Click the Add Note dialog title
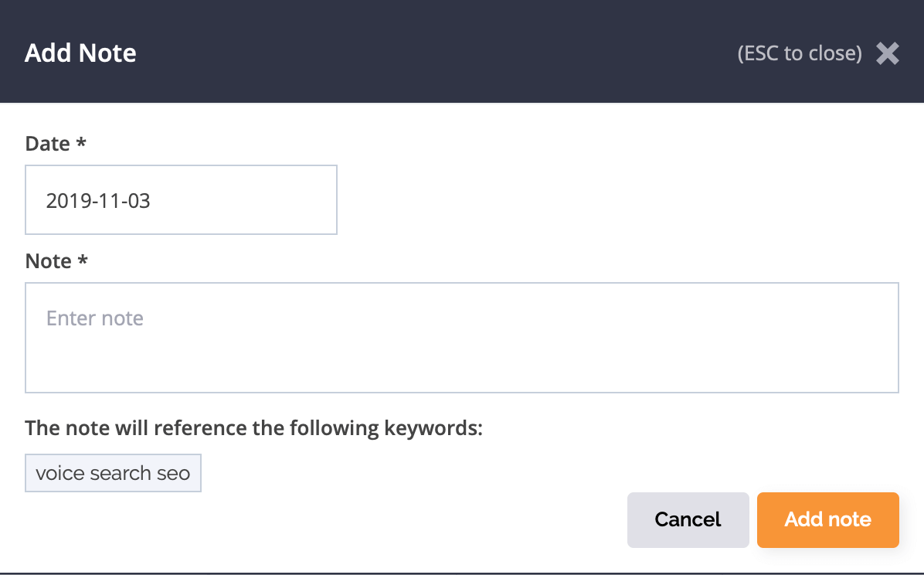The width and height of the screenshot is (924, 575). click(80, 53)
